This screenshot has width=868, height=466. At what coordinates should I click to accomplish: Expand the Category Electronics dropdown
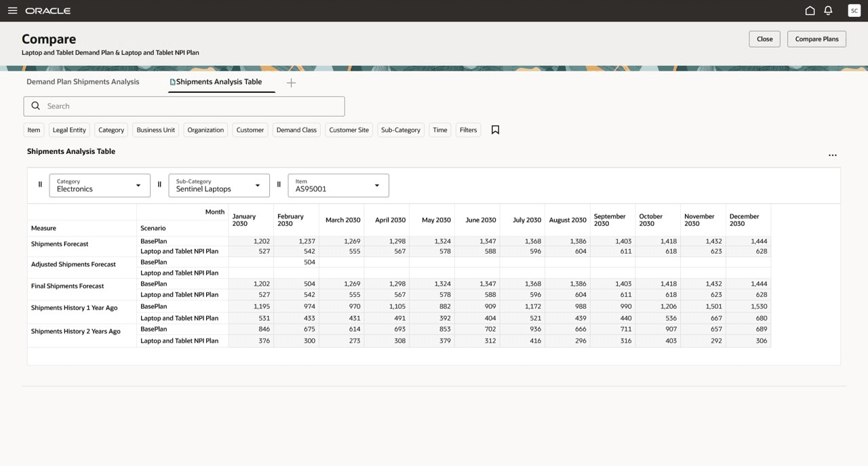pyautogui.click(x=100, y=185)
